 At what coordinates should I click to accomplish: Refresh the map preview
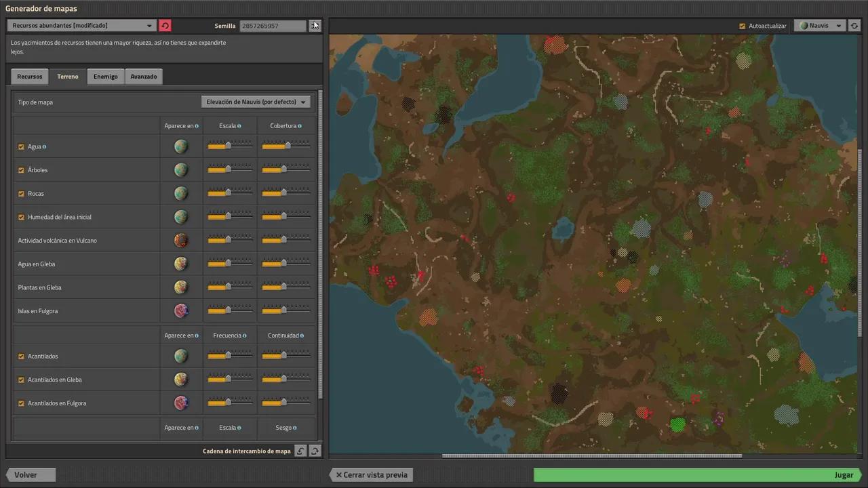(854, 26)
